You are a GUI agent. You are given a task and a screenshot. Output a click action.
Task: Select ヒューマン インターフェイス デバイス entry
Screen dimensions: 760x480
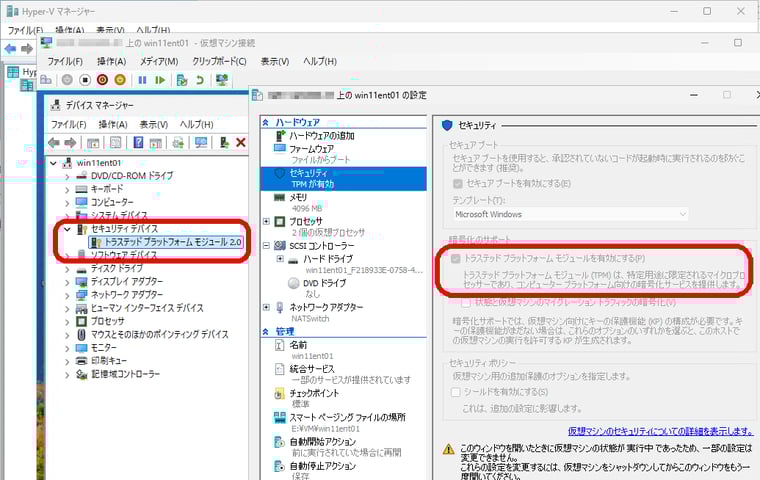(147, 308)
